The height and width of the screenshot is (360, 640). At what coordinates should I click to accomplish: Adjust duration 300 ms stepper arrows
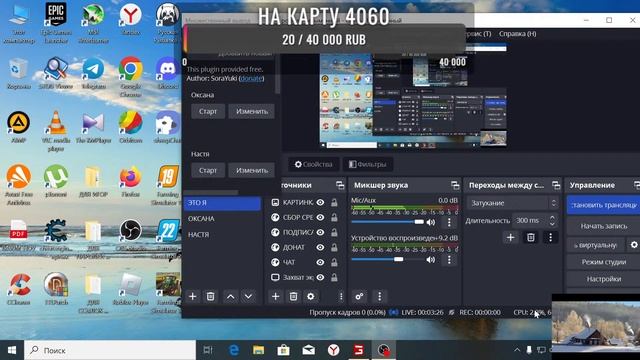(x=552, y=220)
